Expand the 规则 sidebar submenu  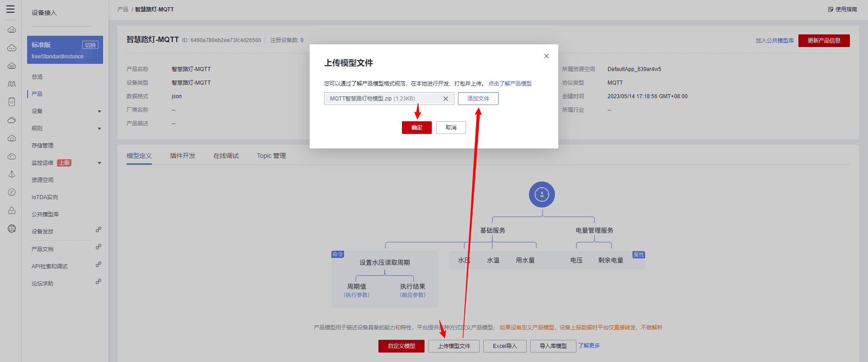99,129
